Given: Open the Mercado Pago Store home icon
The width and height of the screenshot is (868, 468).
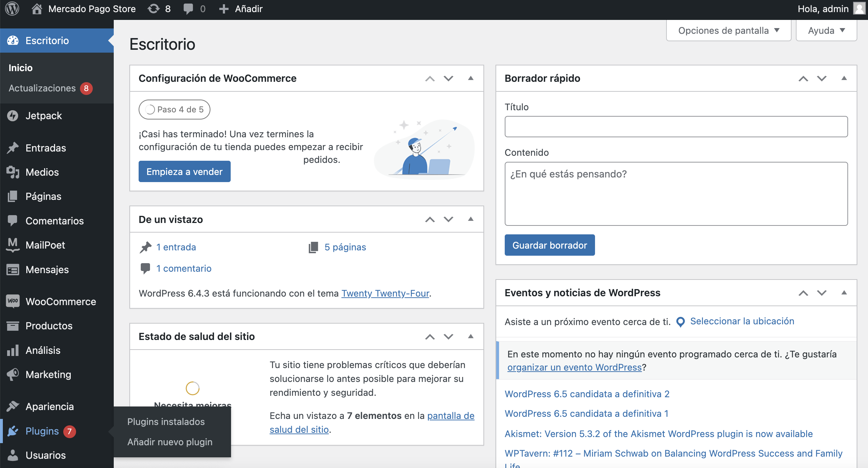Looking at the screenshot, I should click(37, 9).
